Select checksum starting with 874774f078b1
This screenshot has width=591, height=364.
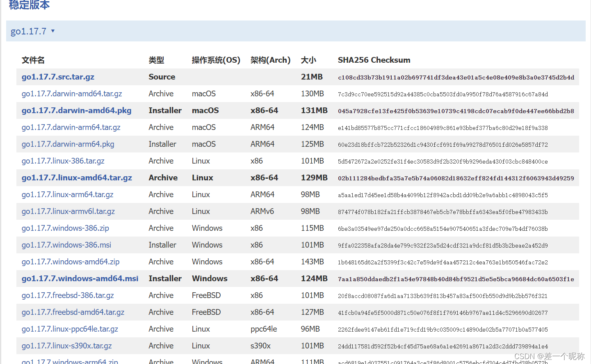(443, 212)
